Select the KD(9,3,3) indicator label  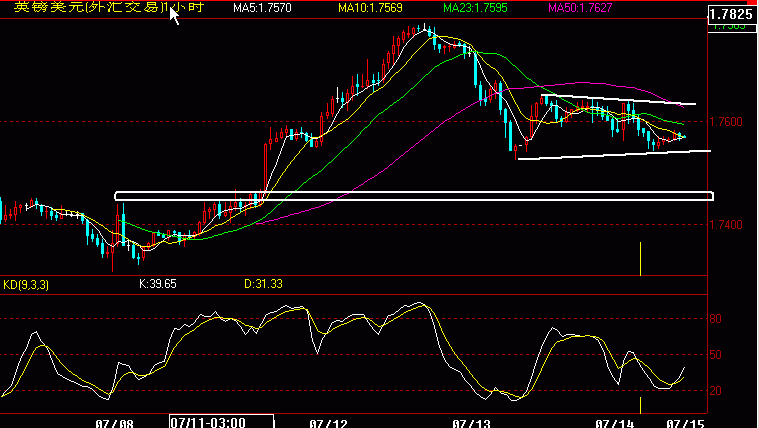click(x=26, y=285)
